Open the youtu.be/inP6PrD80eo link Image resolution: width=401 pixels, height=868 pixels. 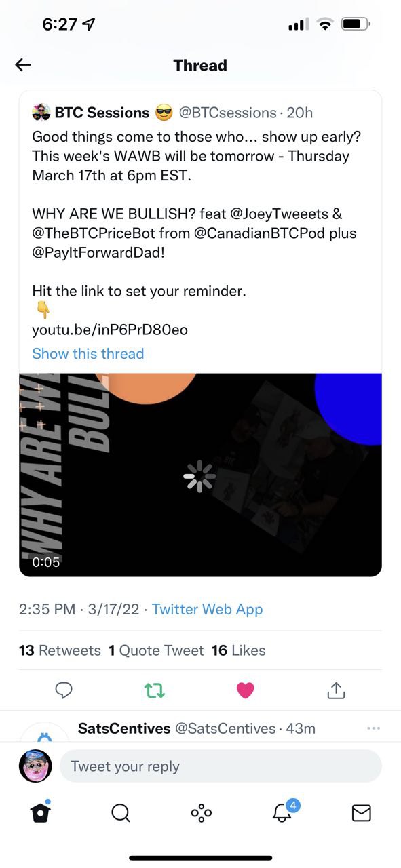(110, 330)
